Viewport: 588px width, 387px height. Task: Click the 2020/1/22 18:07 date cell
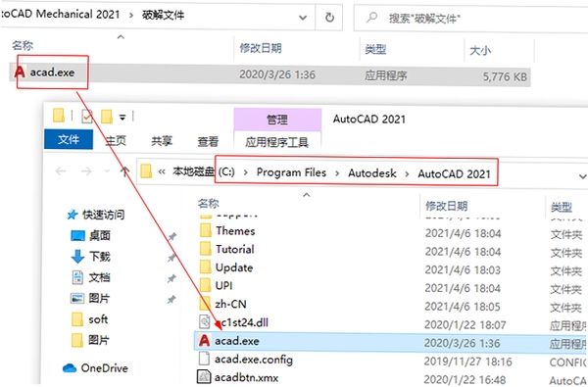point(465,324)
